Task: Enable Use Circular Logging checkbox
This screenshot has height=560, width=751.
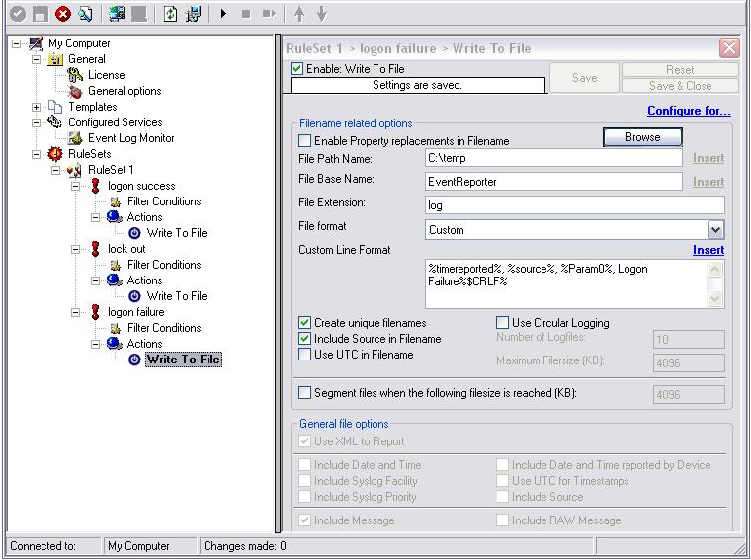Action: (x=502, y=323)
